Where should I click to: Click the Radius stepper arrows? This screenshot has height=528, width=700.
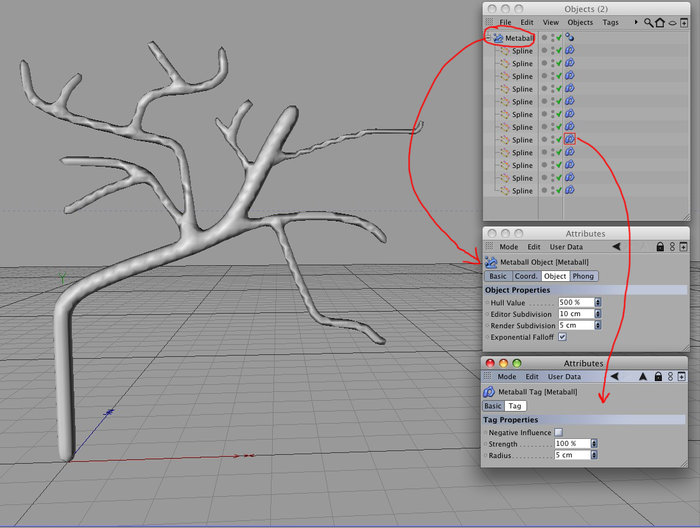point(594,455)
